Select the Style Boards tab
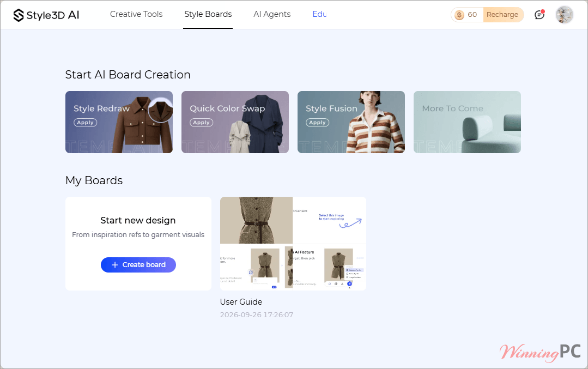588x369 pixels. [x=208, y=14]
